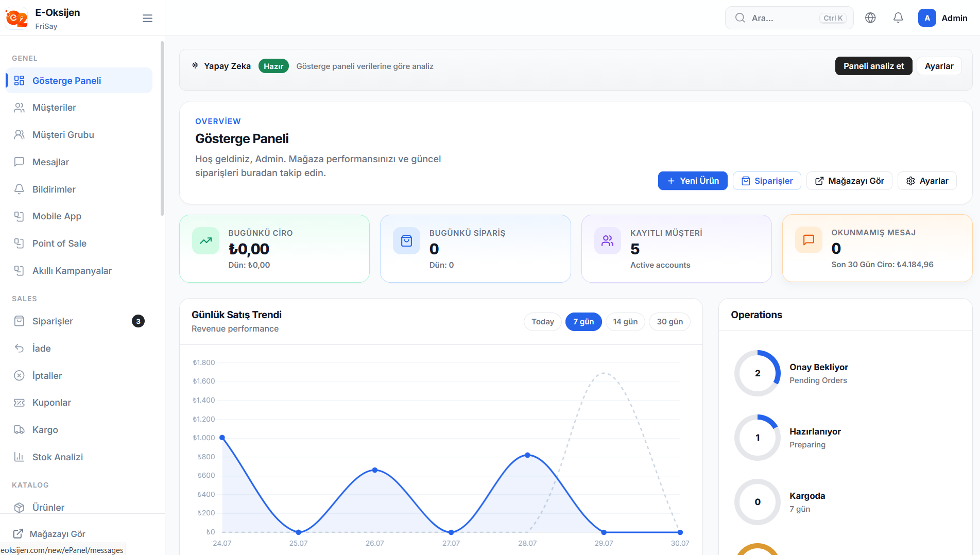Click the 'Günlük Satış Trendi' title
Image resolution: width=980 pixels, height=555 pixels.
click(236, 315)
